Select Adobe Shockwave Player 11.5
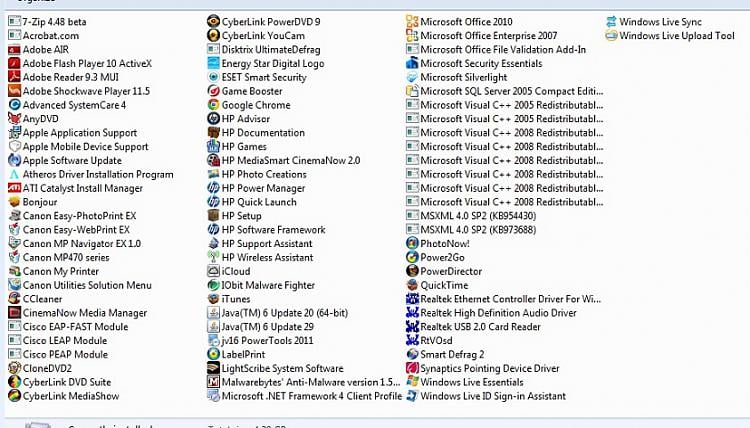The image size is (750, 428). tap(79, 91)
